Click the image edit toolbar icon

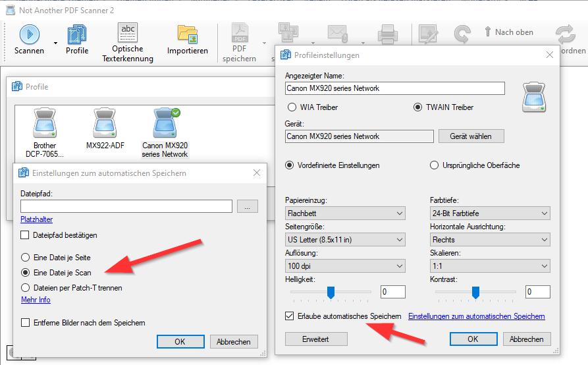pos(428,34)
